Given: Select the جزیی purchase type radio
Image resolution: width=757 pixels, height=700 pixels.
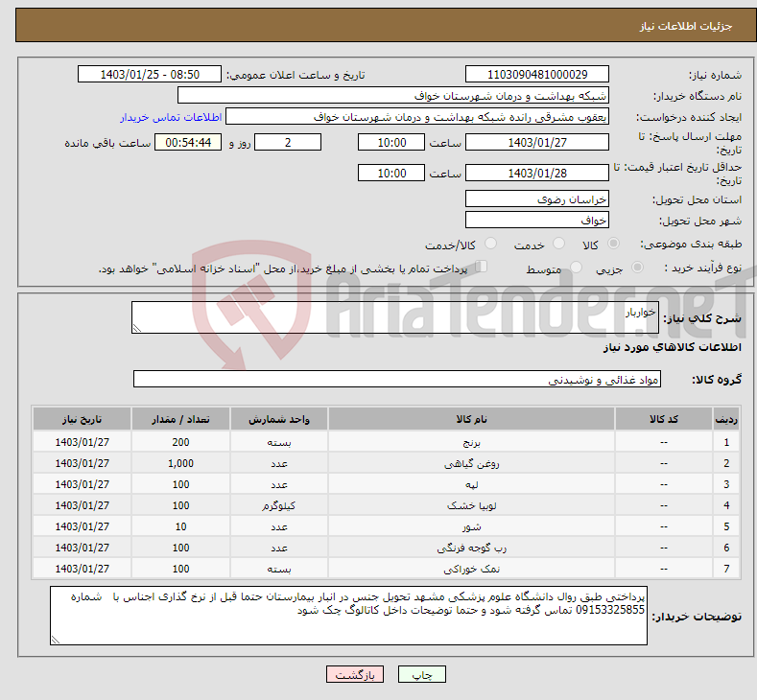Looking at the screenshot, I should pos(637,268).
